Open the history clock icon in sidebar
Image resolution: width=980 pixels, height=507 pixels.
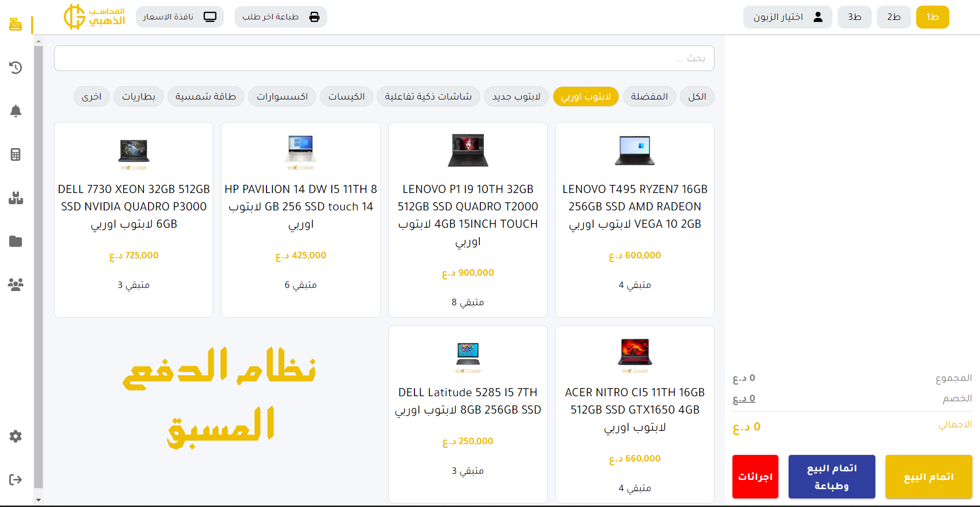15,67
